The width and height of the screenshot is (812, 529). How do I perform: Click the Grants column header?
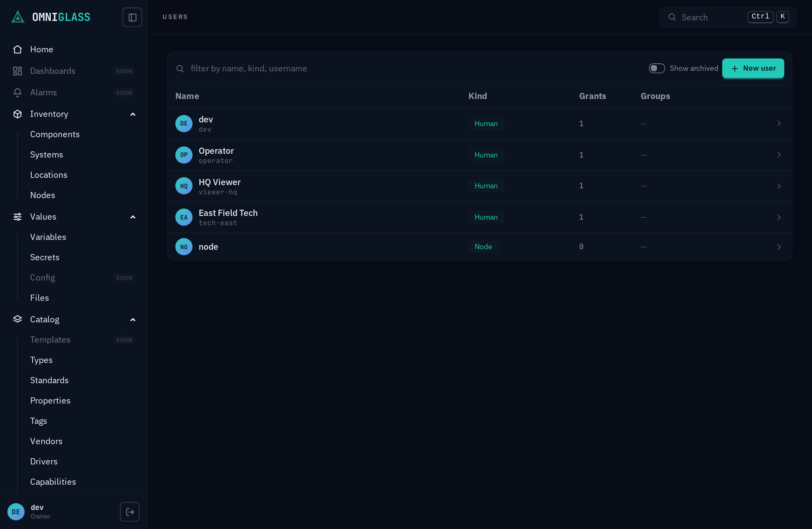pyautogui.click(x=593, y=96)
